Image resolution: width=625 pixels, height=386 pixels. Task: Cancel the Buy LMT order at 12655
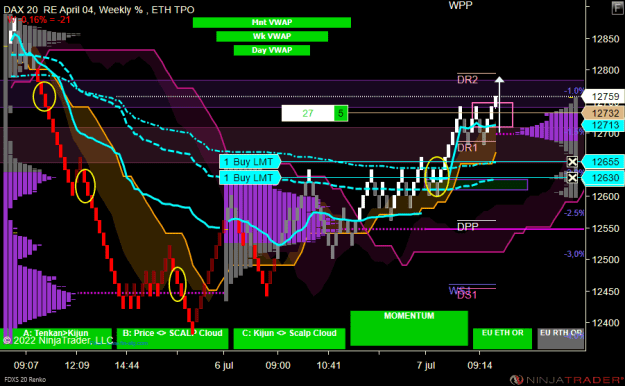click(x=572, y=162)
